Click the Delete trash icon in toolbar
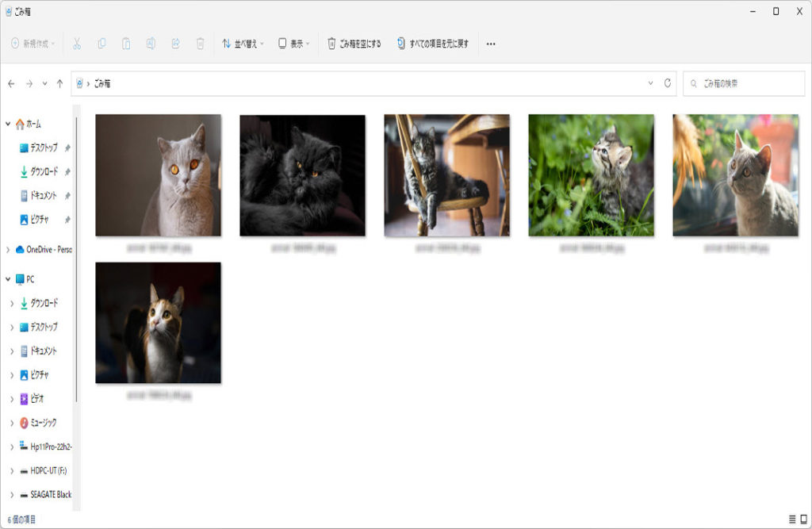 coord(201,44)
